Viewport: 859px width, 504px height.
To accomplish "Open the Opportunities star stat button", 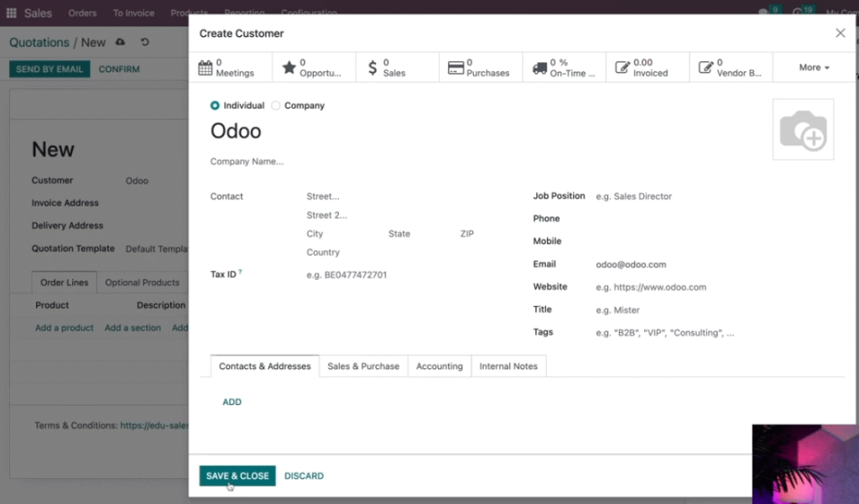I will [x=314, y=67].
